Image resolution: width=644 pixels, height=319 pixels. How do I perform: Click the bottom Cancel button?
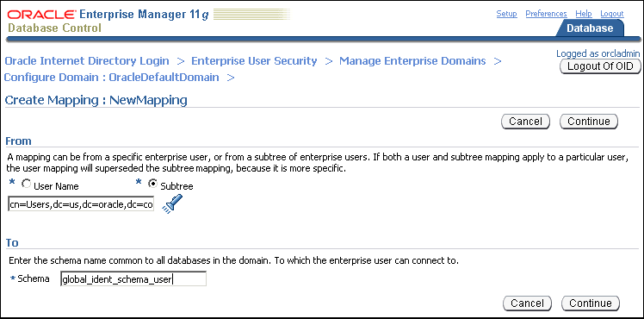point(527,303)
